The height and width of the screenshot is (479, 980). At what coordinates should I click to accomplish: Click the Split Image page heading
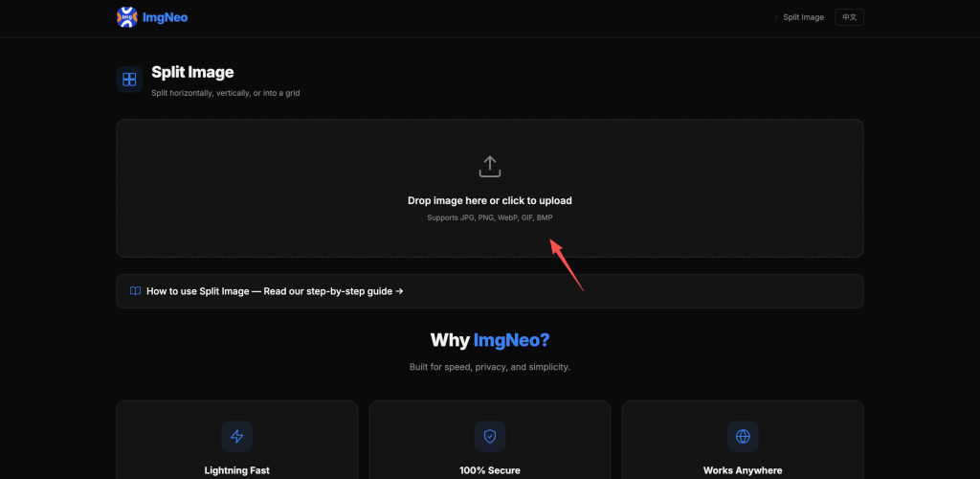pyautogui.click(x=192, y=72)
